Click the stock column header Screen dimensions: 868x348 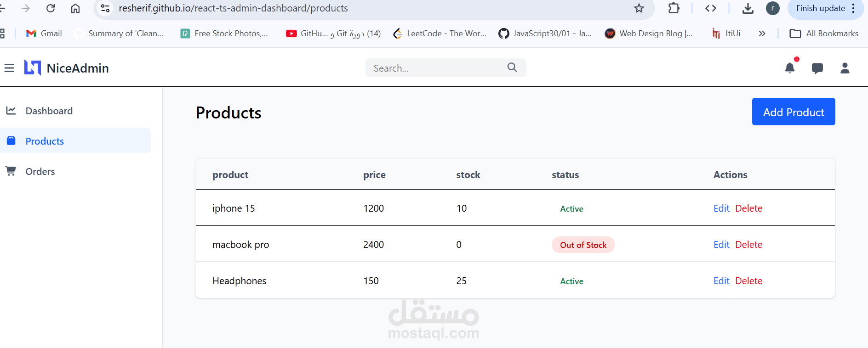pos(468,175)
